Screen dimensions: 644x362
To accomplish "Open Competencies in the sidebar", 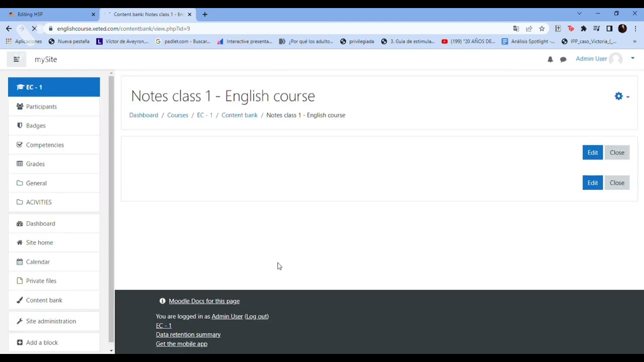I will [54, 145].
